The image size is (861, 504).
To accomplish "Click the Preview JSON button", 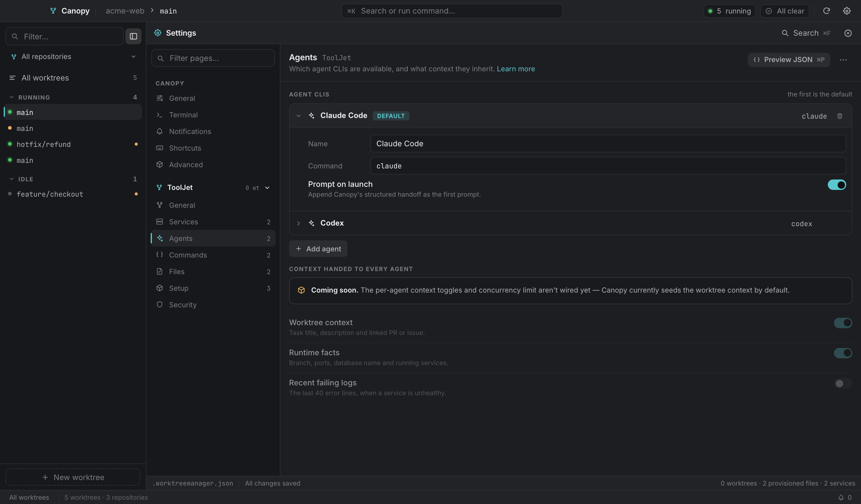I will (x=788, y=60).
